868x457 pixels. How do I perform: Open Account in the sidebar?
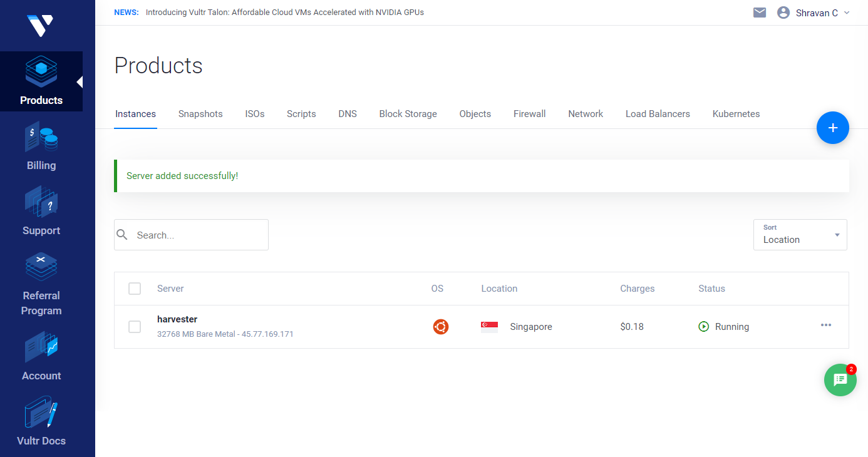point(41,357)
